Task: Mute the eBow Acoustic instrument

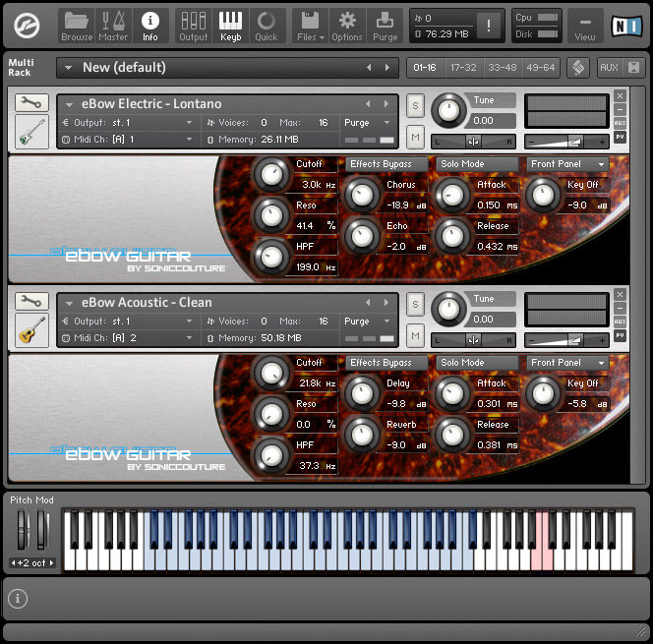Action: [x=415, y=335]
